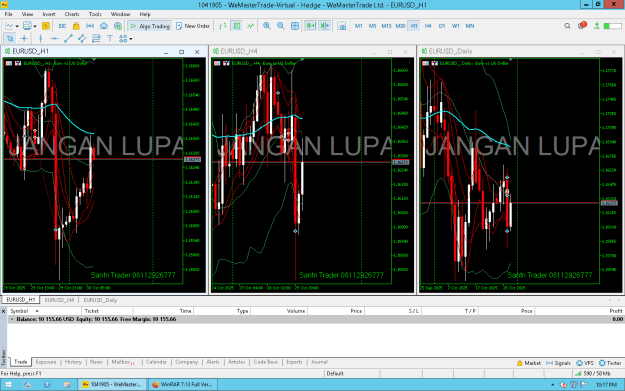Click the search magnifier icon top right
Viewport: 625px width, 391px height.
click(x=567, y=26)
